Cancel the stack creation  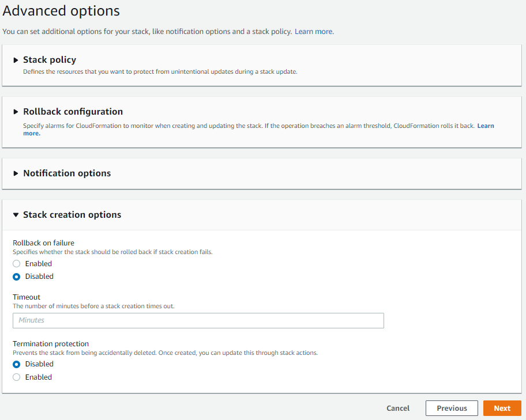click(398, 408)
